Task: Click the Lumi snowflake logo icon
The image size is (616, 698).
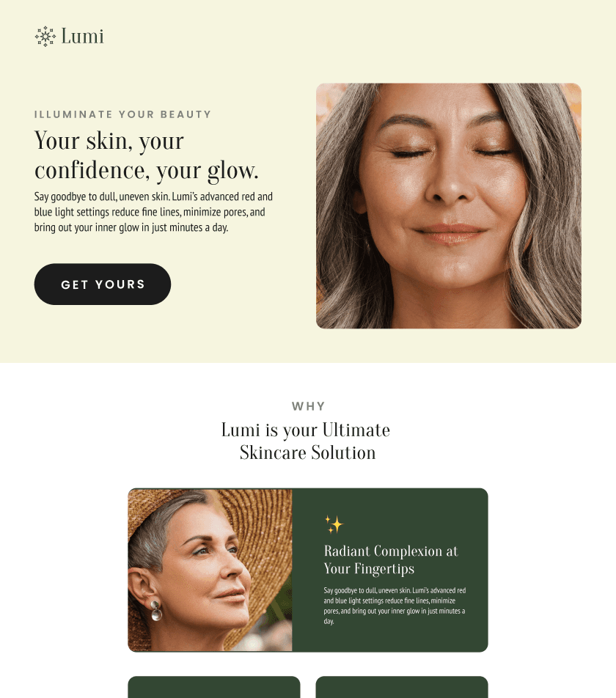Action: [x=45, y=37]
